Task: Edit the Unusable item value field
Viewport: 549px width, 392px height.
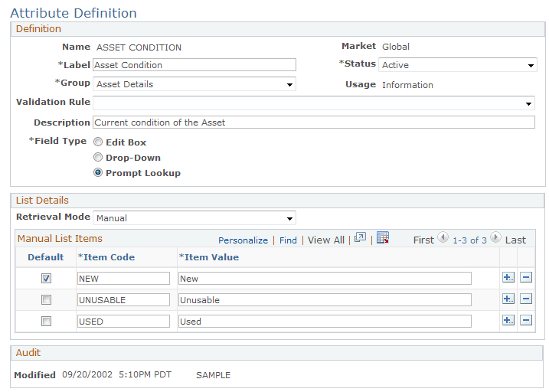Action: [325, 300]
